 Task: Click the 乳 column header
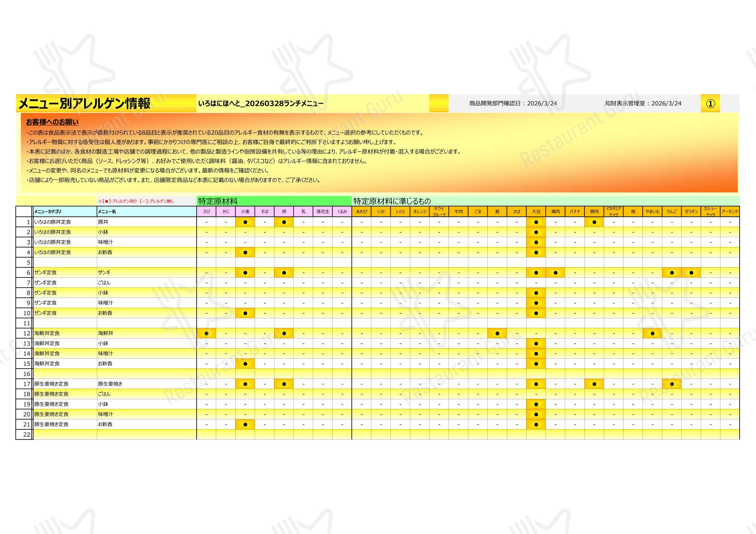[x=303, y=212]
